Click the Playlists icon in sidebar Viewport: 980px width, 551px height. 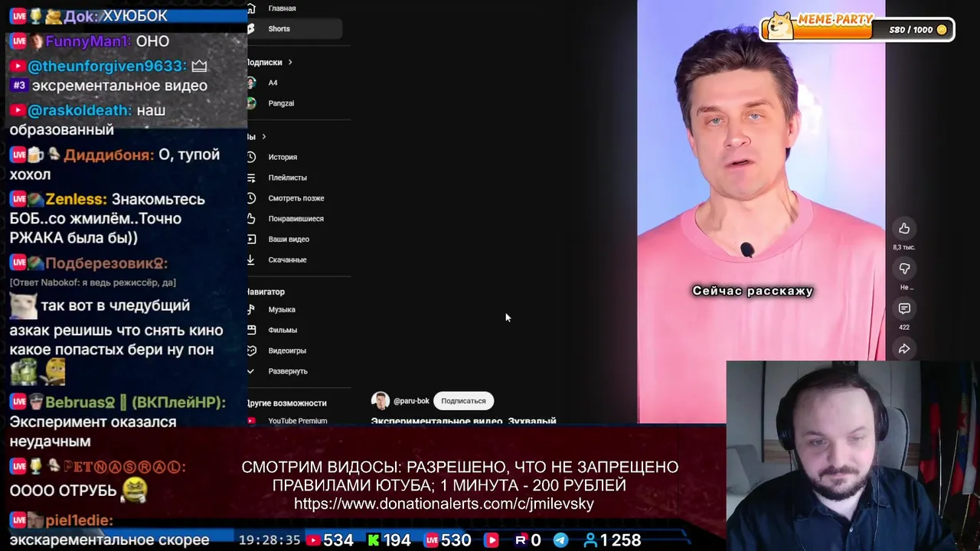pyautogui.click(x=250, y=178)
